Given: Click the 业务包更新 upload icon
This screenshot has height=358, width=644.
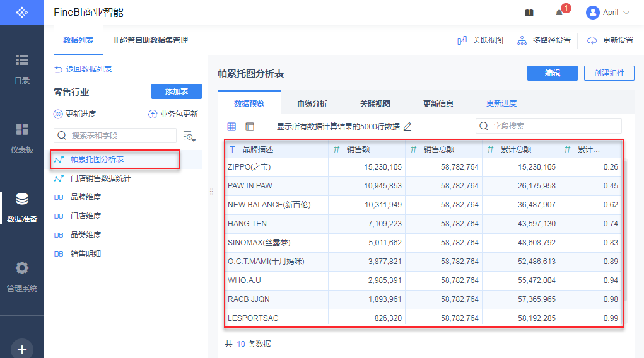Looking at the screenshot, I should 152,114.
